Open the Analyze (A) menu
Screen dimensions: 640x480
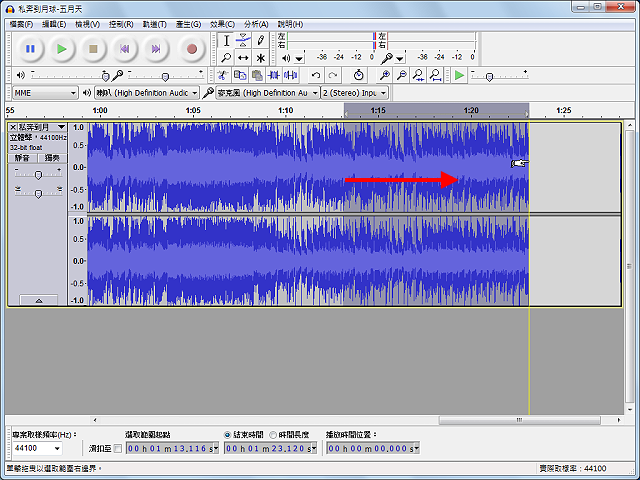click(x=256, y=24)
